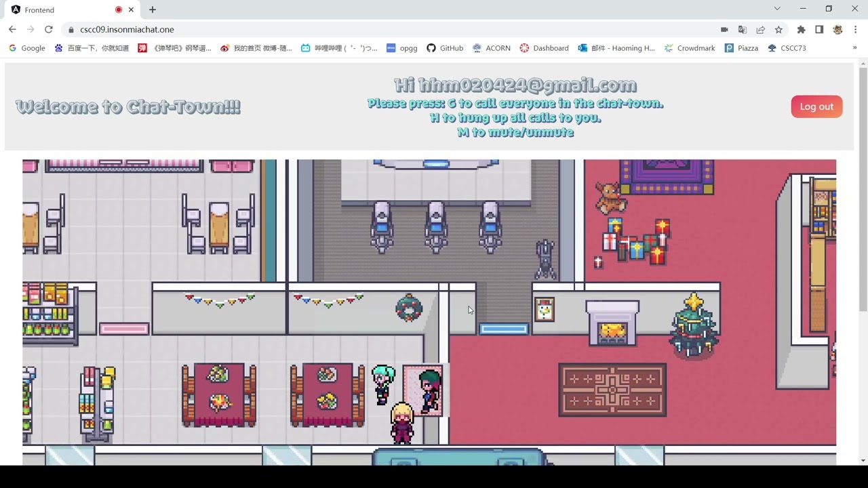
Task: Select the Frontend tab
Action: point(71,9)
